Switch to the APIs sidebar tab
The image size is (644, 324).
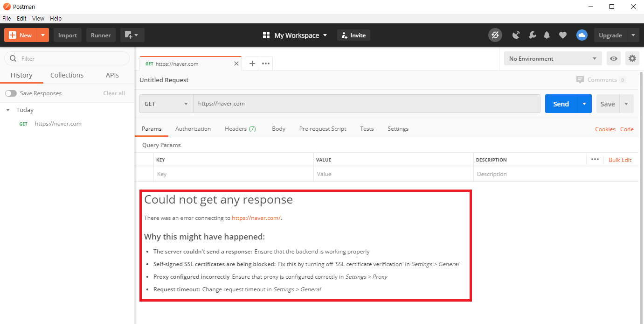pyautogui.click(x=112, y=75)
